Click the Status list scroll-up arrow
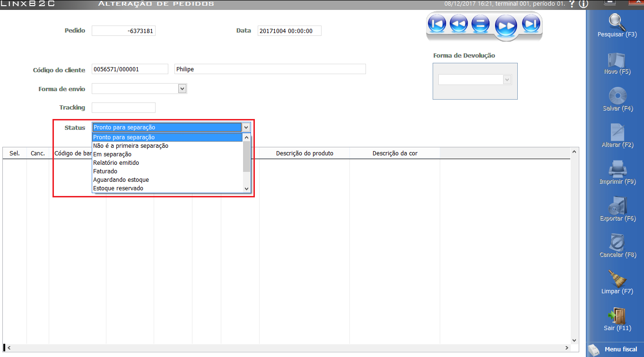 coord(246,137)
